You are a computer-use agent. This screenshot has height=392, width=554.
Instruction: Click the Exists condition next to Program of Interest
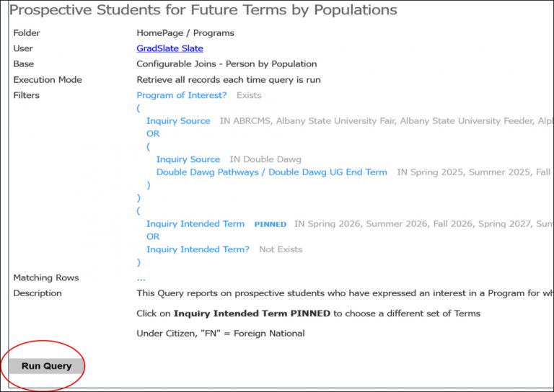click(x=249, y=95)
